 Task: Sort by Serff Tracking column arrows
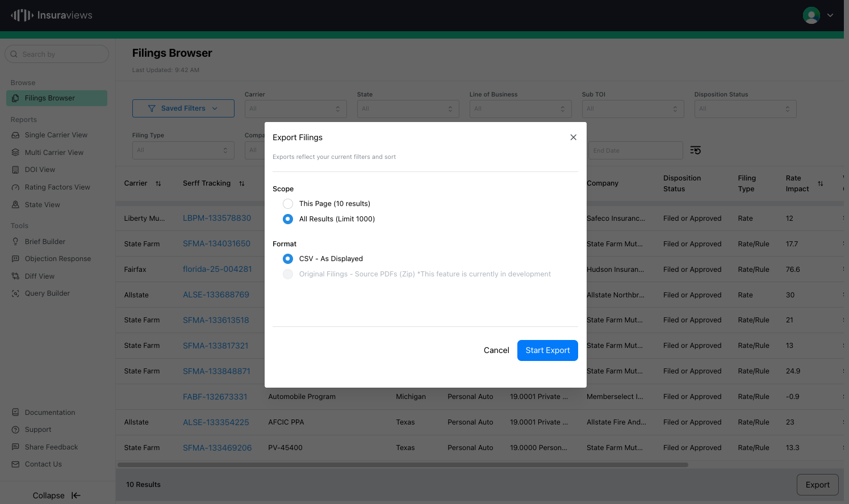(x=242, y=183)
